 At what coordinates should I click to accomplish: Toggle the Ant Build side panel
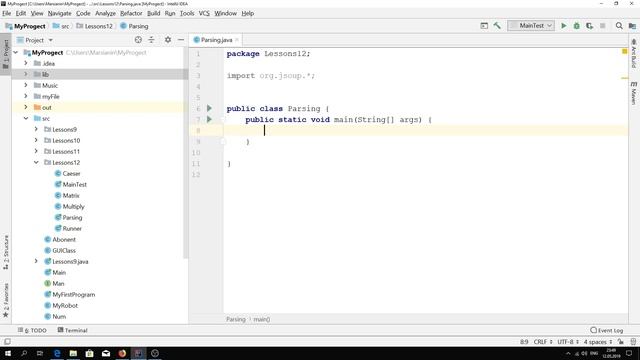[633, 53]
